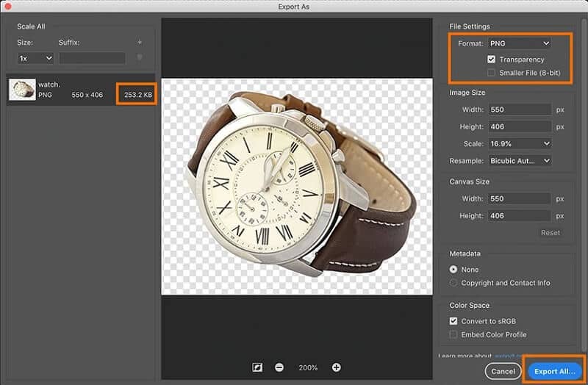Toggle the Convert to sRGB checkbox
This screenshot has height=385, width=588.
click(453, 321)
